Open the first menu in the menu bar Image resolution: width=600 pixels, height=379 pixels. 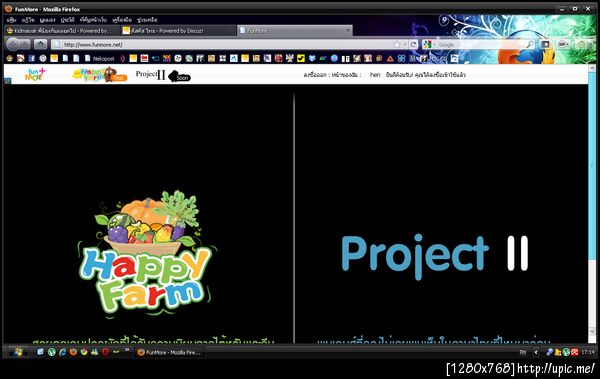coord(11,20)
